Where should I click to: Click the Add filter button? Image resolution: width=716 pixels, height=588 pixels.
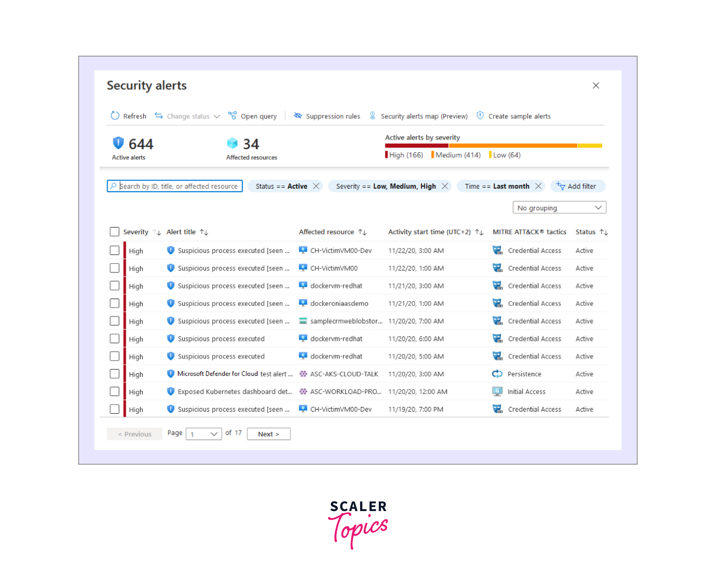tap(577, 186)
